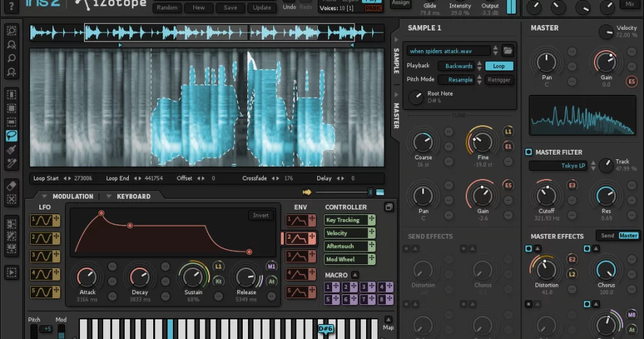Select Aftertouch controller
644x339 pixels.
click(350, 246)
